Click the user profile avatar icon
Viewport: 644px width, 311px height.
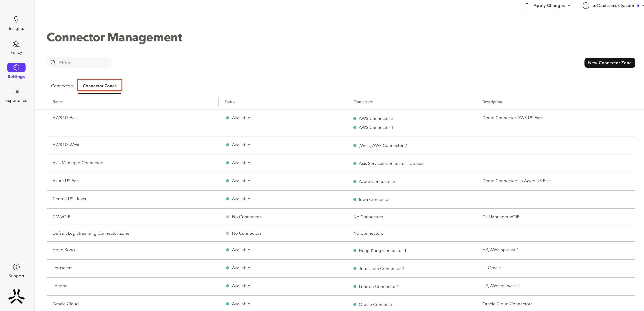click(585, 5)
